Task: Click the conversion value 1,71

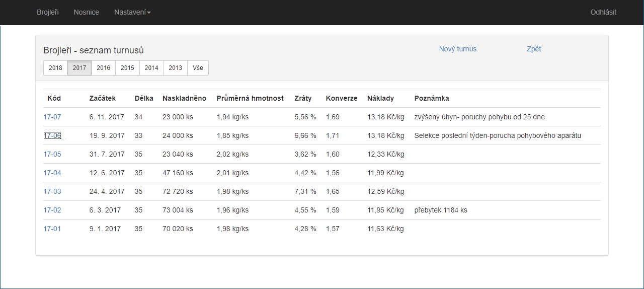Action: (x=333, y=135)
